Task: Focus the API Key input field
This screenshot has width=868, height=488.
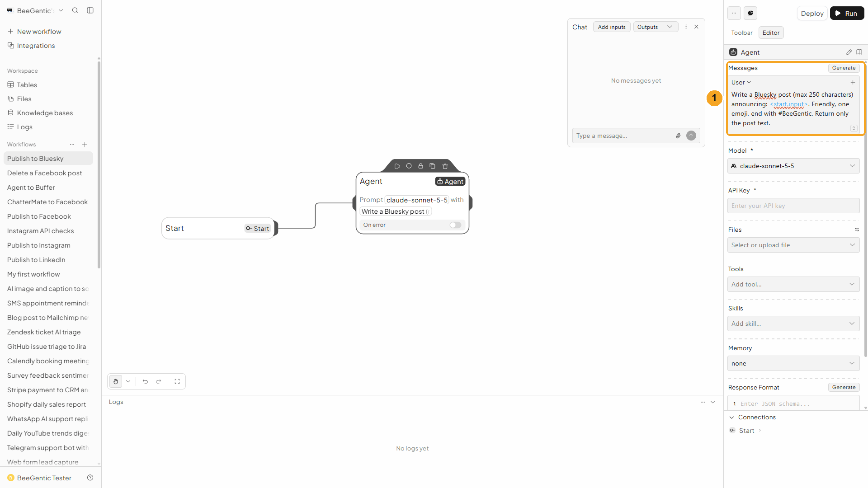Action: coord(793,206)
